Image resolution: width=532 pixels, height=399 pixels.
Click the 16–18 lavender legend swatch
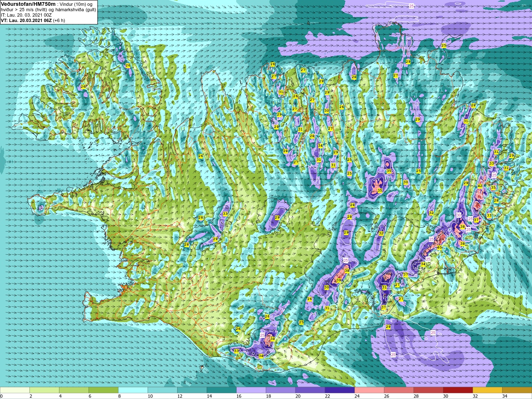(x=251, y=390)
